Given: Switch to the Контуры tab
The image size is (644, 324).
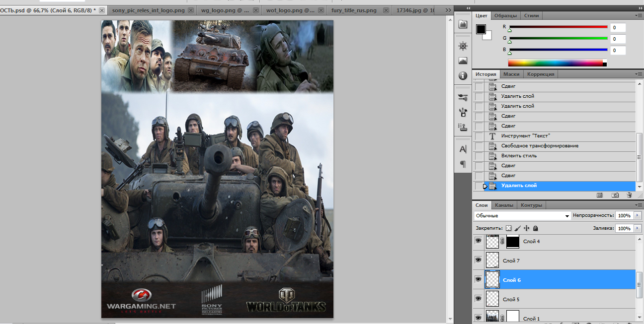Looking at the screenshot, I should pos(531,205).
